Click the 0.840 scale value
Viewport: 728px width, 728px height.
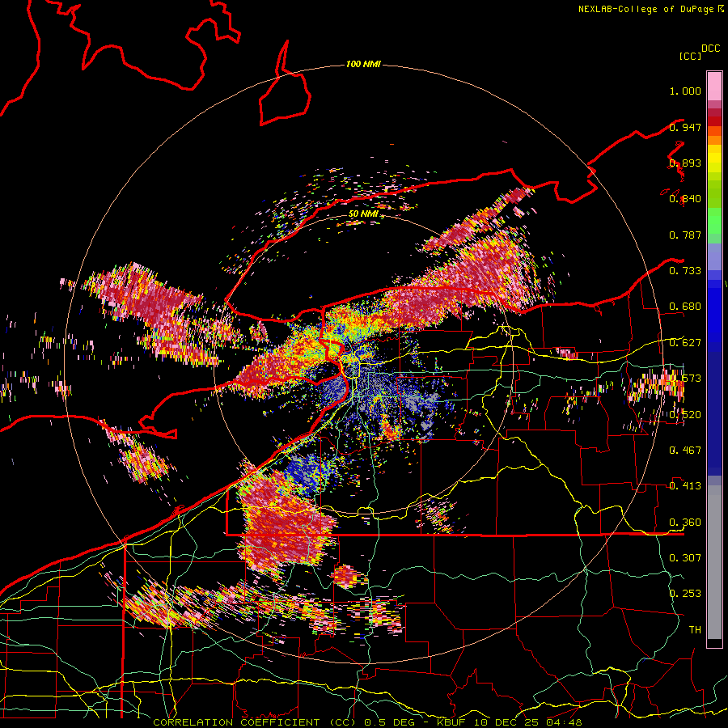(685, 199)
